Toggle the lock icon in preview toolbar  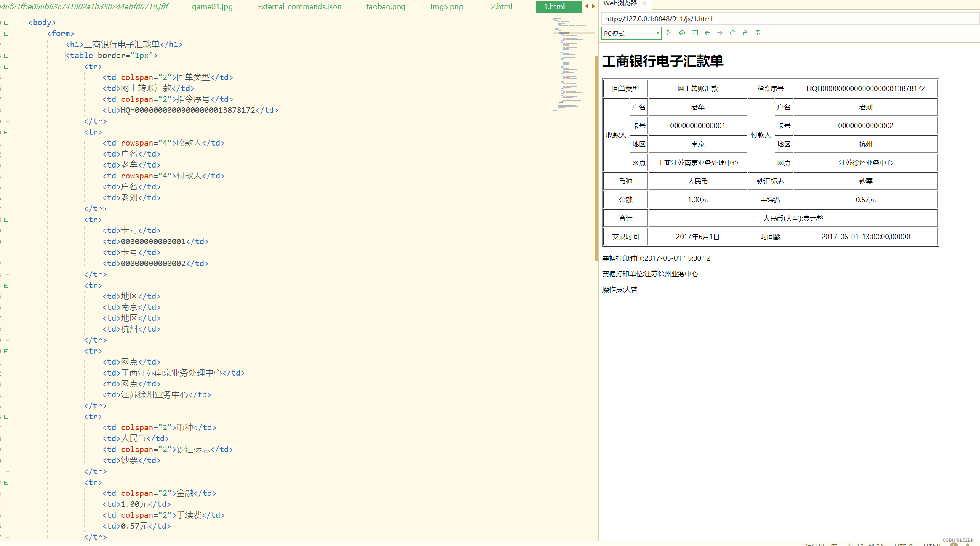tap(745, 33)
